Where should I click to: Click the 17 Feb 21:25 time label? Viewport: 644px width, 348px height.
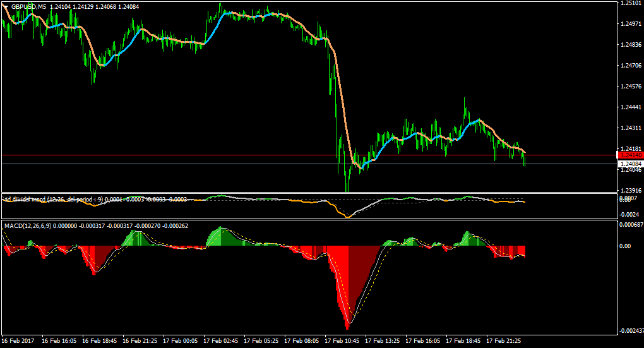504,341
